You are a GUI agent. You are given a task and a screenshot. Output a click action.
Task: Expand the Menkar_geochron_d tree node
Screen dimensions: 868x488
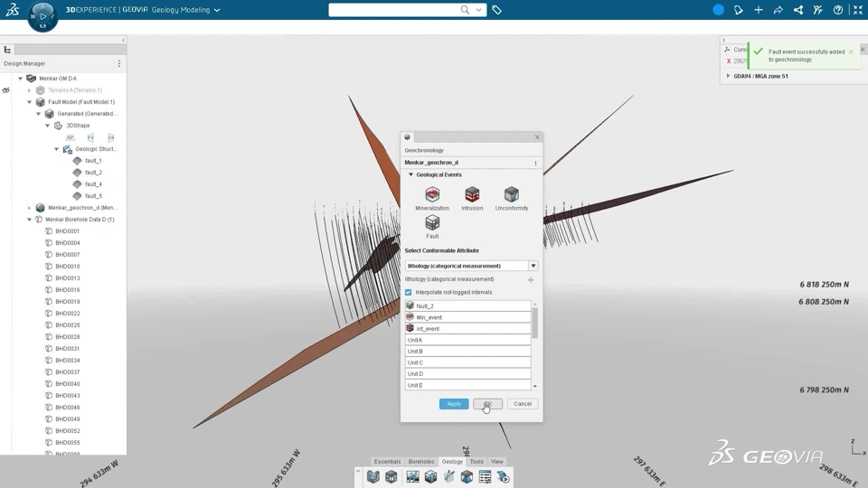tap(29, 208)
